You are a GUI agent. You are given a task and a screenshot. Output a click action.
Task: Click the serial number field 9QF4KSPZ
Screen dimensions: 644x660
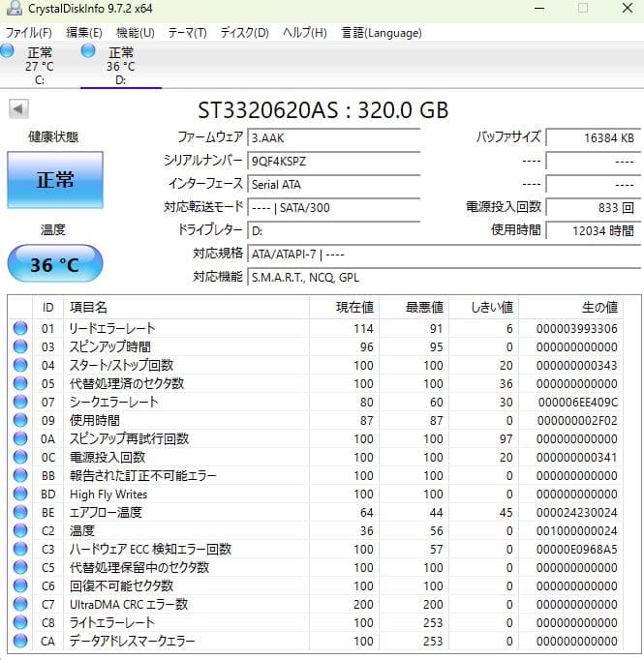point(333,161)
